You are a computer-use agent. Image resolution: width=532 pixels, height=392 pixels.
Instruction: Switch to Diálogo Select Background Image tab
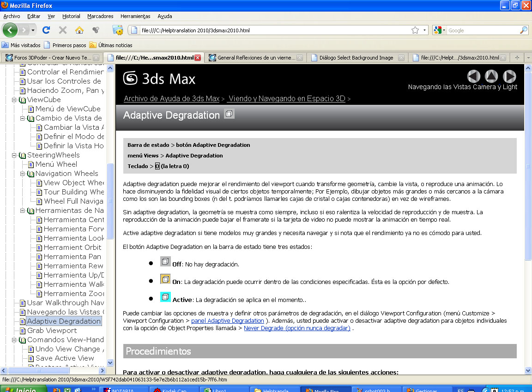356,58
